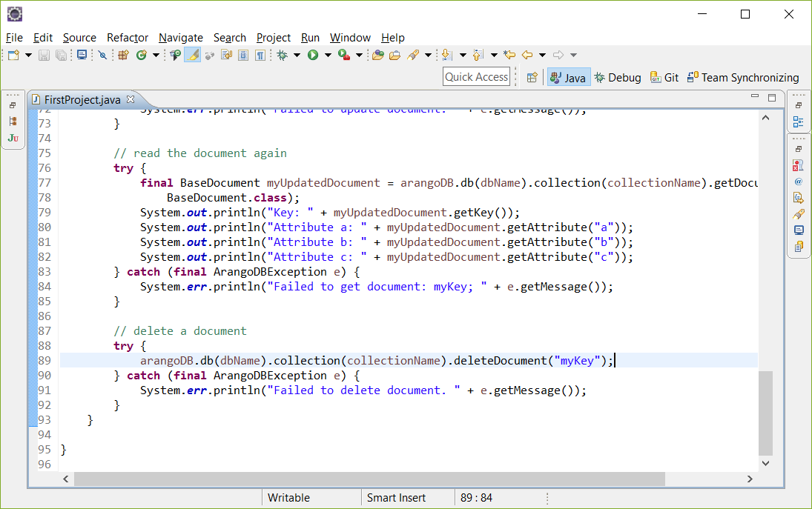Screen dimensions: 812x509
Task: Open the Source menu
Action: click(x=79, y=38)
